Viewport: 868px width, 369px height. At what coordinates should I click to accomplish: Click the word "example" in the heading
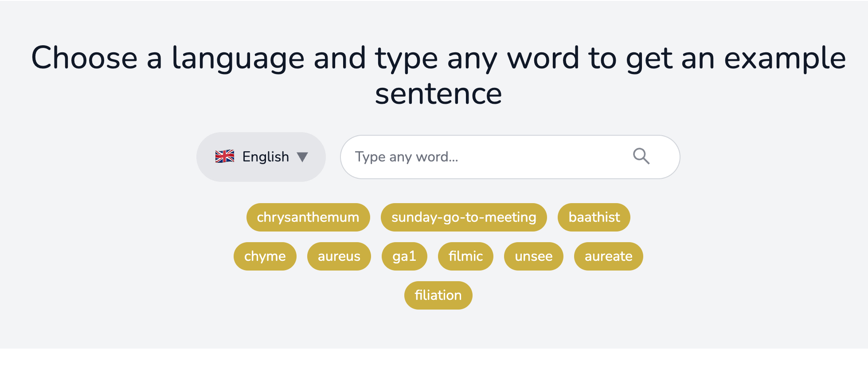[x=785, y=59]
